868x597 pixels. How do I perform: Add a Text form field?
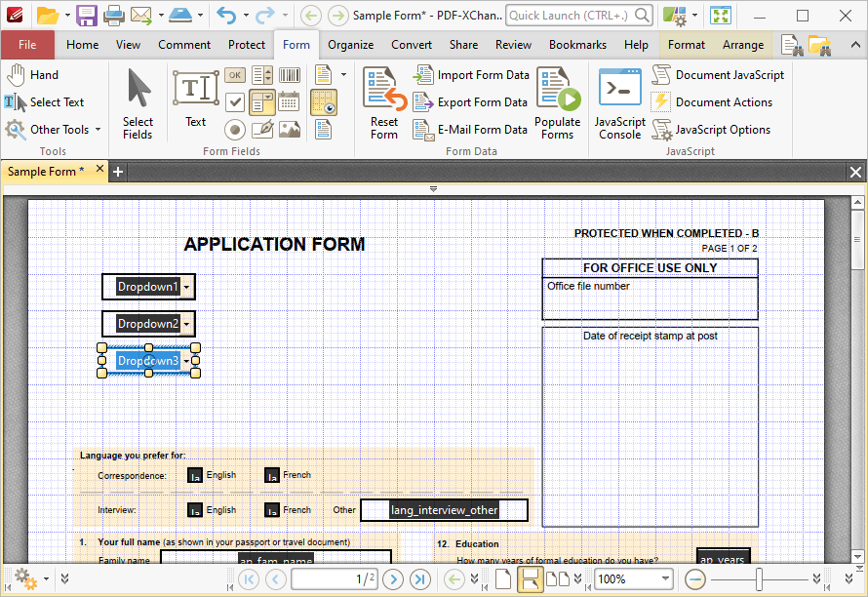point(195,99)
